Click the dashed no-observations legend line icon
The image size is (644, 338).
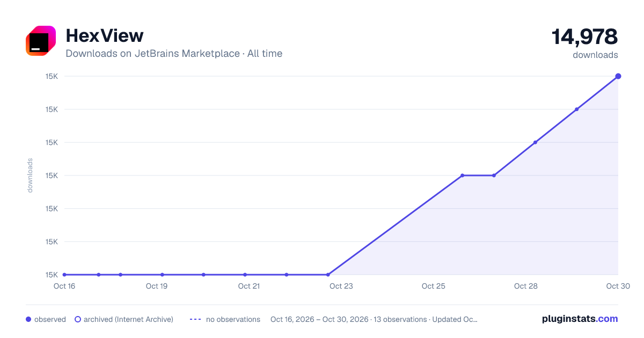[195, 319]
